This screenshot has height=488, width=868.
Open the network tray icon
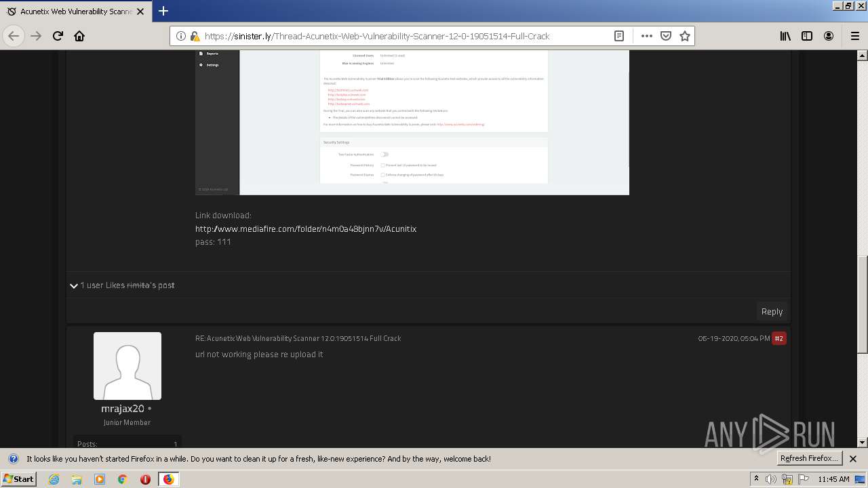pos(787,479)
